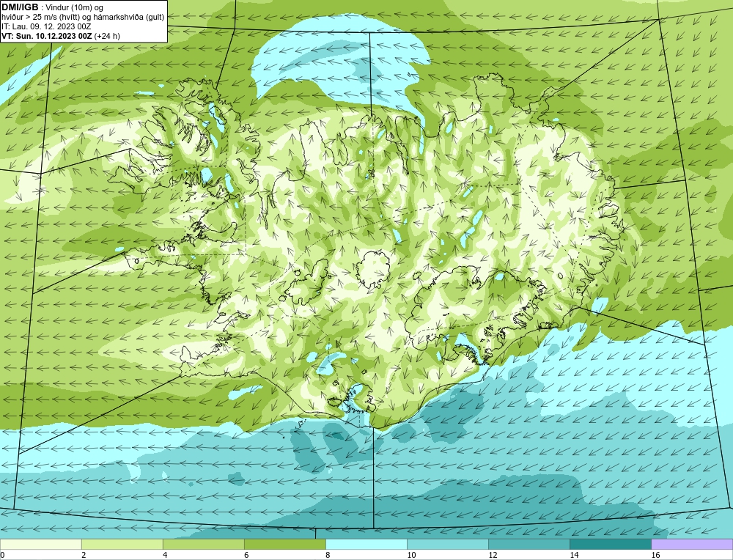Click the legend scale label "14"
This screenshot has height=560, width=733.
pyautogui.click(x=574, y=555)
